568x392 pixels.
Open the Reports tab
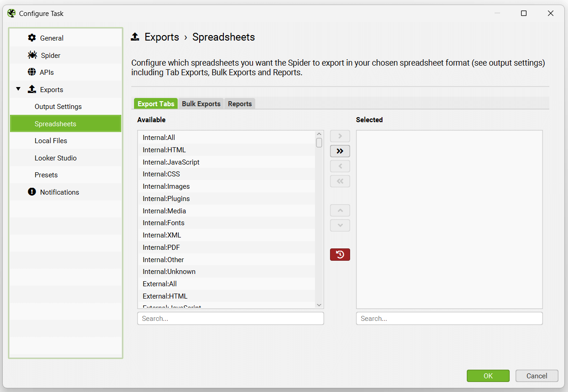240,103
